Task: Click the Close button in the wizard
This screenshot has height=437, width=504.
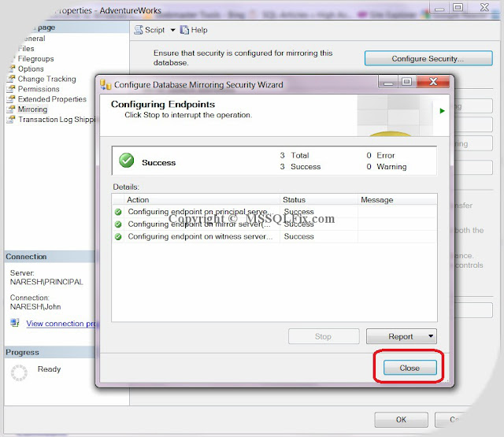Action: 409,368
